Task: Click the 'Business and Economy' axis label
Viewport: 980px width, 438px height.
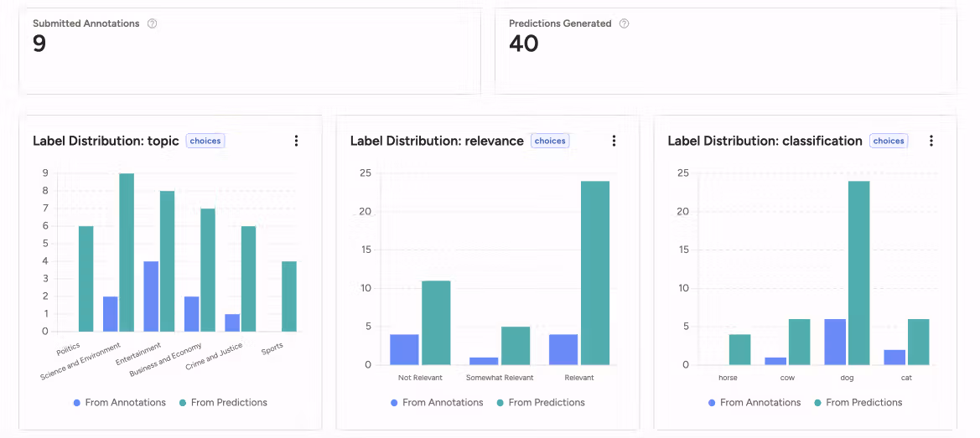Action: click(x=166, y=360)
